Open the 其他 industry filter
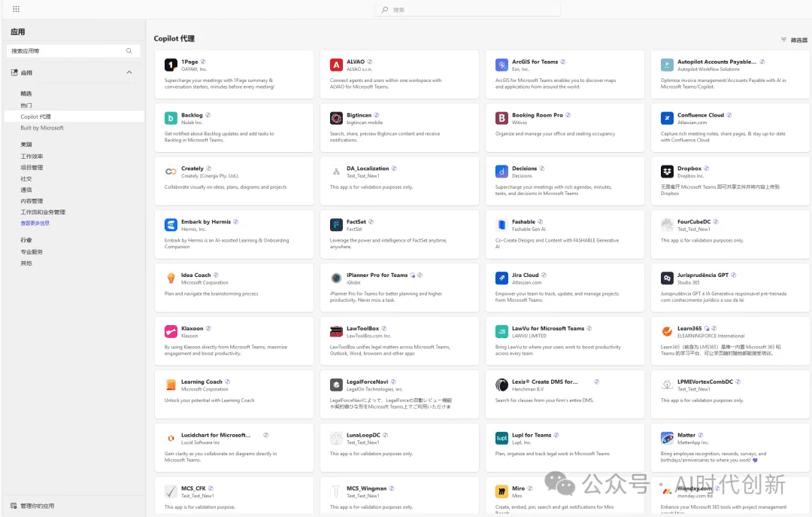This screenshot has height=517, width=812. tap(26, 263)
